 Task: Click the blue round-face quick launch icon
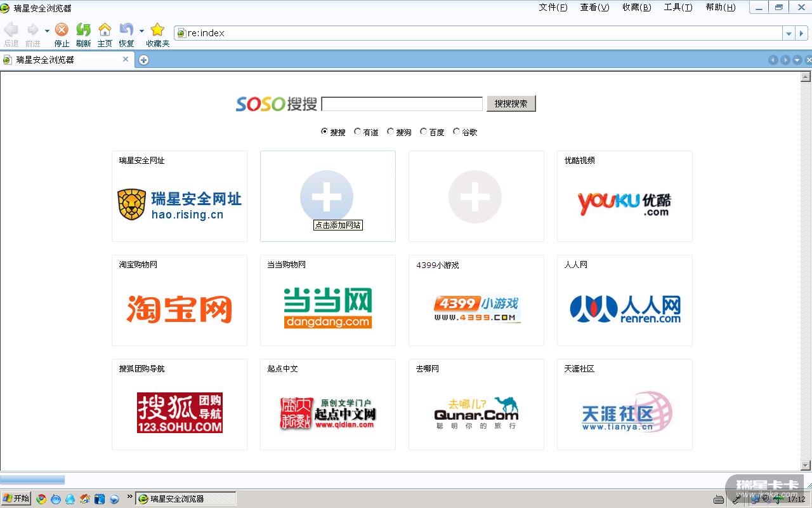click(56, 499)
